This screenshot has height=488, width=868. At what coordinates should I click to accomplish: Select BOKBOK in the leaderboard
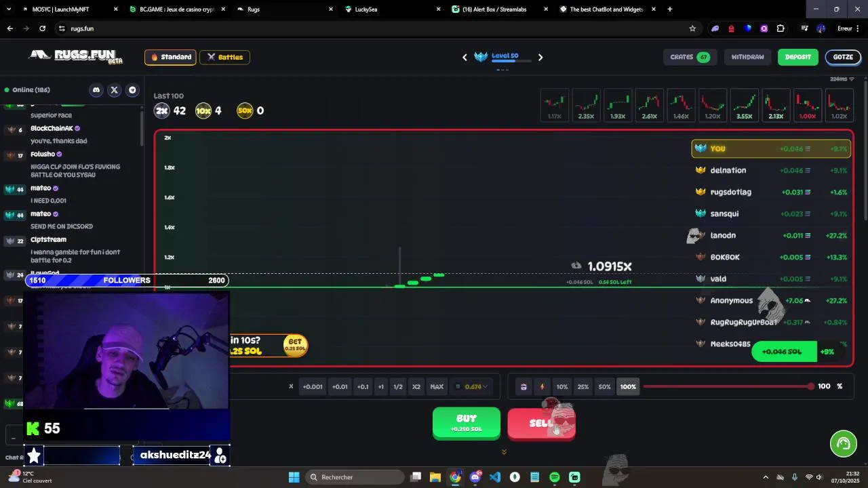point(771,257)
